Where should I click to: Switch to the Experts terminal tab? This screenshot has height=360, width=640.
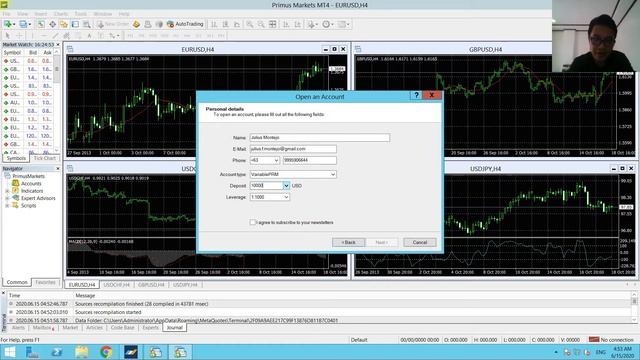point(150,328)
